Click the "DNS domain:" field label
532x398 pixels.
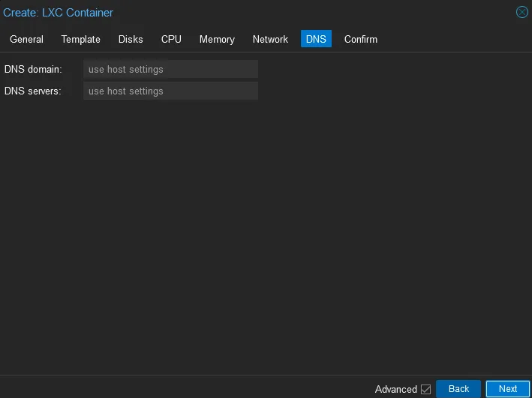coord(33,70)
